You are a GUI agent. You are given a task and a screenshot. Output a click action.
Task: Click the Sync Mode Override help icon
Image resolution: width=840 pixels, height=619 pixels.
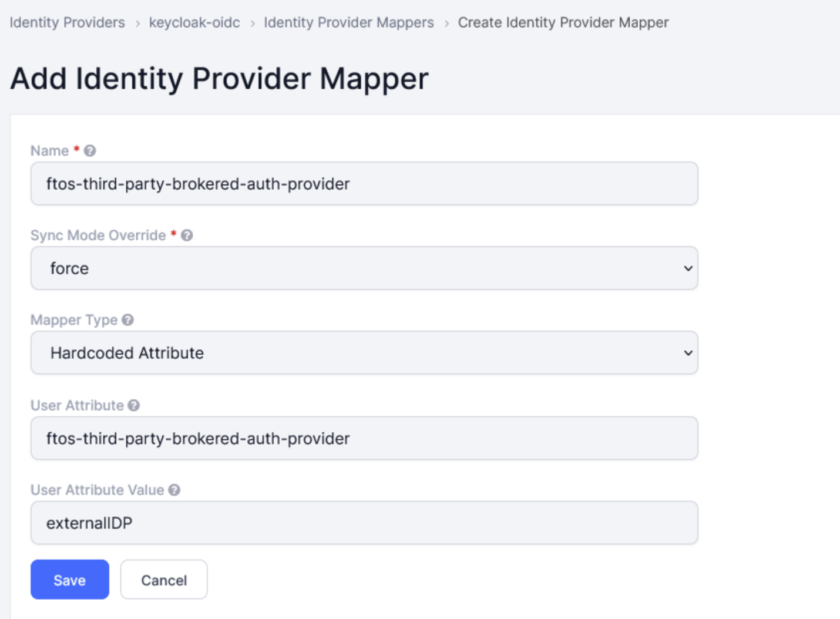tap(187, 236)
